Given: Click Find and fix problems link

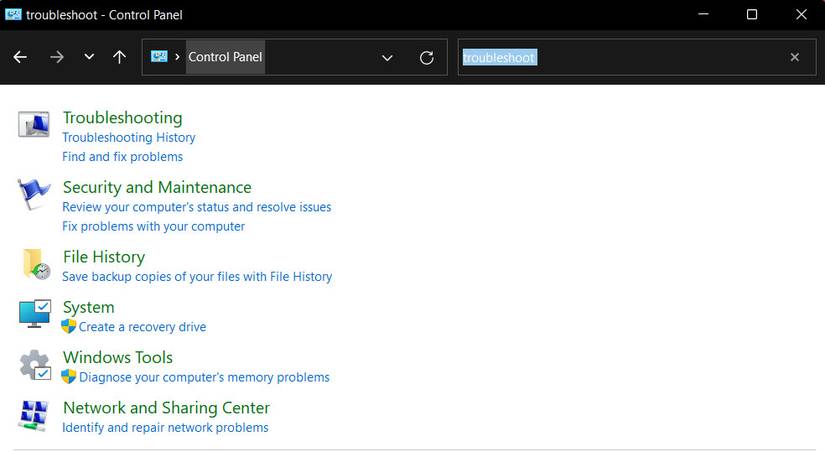Looking at the screenshot, I should (122, 157).
